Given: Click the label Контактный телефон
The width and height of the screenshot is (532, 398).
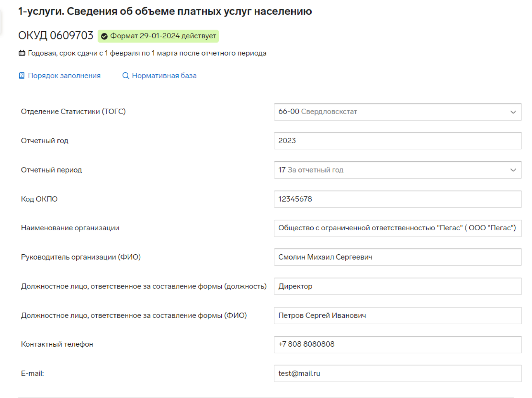Looking at the screenshot, I should [57, 344].
